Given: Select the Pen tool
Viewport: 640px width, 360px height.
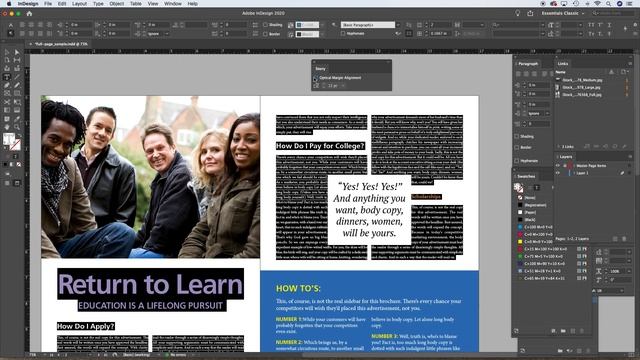Looking at the screenshot, I should [7, 85].
